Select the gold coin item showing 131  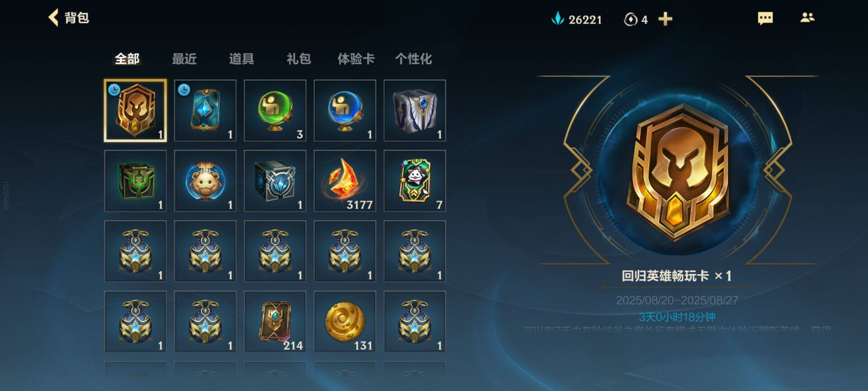(x=345, y=322)
